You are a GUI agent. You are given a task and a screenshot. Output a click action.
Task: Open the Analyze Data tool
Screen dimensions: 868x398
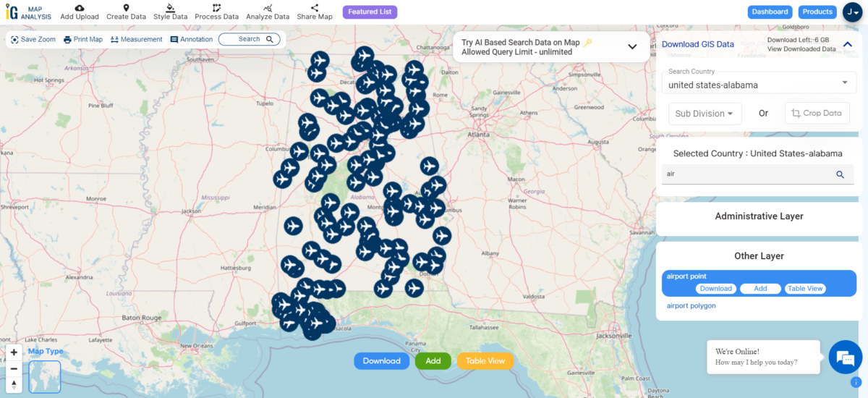[x=268, y=8]
